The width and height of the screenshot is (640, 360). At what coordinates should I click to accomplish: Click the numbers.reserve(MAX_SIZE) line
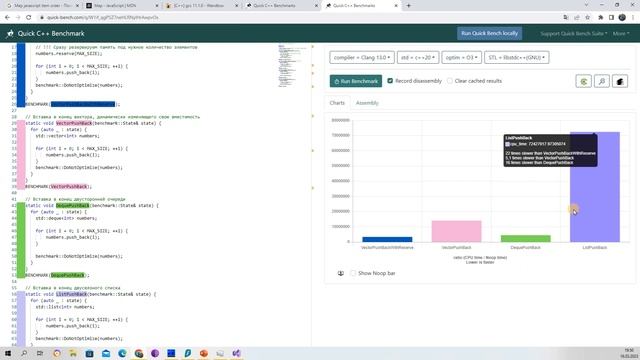pos(69,53)
